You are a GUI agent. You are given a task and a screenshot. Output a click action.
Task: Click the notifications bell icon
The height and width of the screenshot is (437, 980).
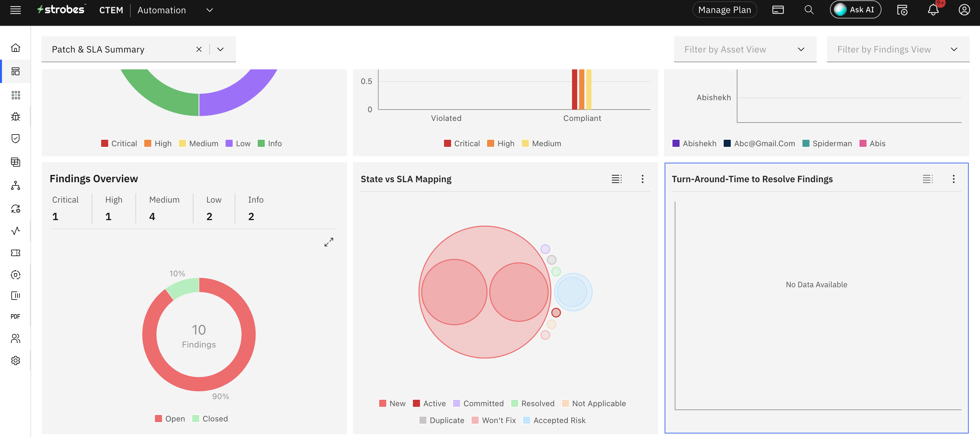click(x=933, y=10)
